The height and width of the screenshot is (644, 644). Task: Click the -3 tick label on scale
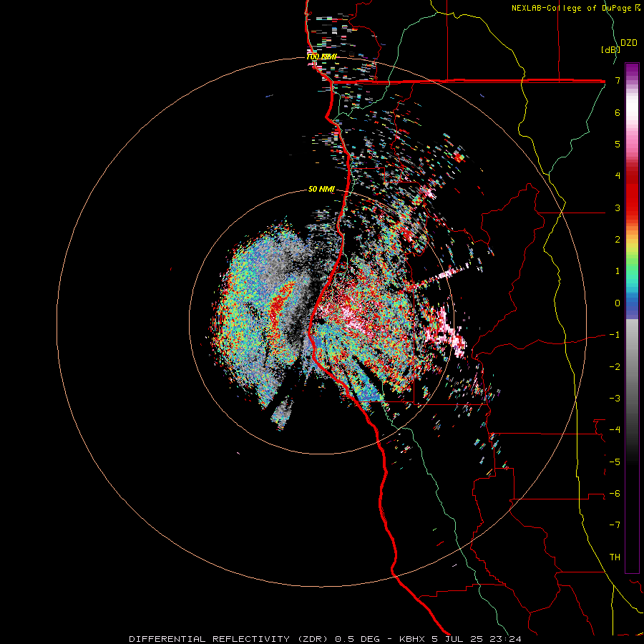615,399
